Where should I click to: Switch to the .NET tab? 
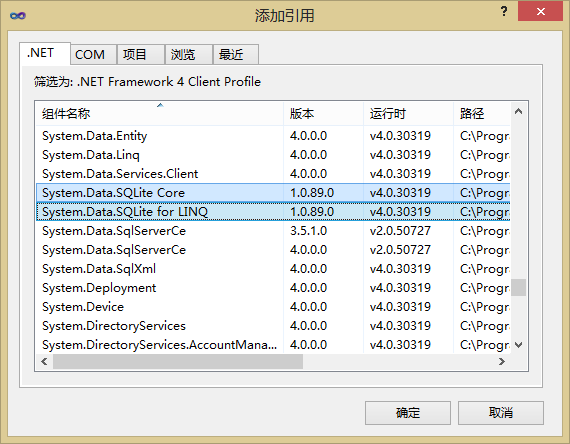[45, 53]
